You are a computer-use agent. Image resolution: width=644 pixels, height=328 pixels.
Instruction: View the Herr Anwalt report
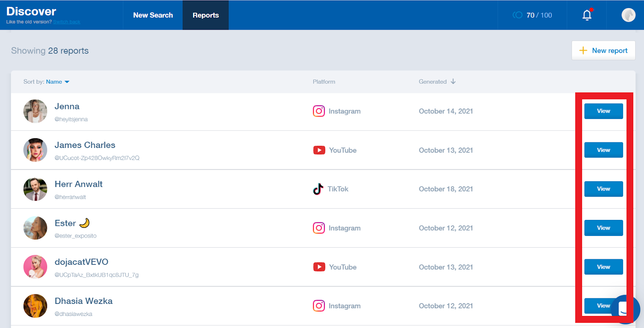(603, 189)
